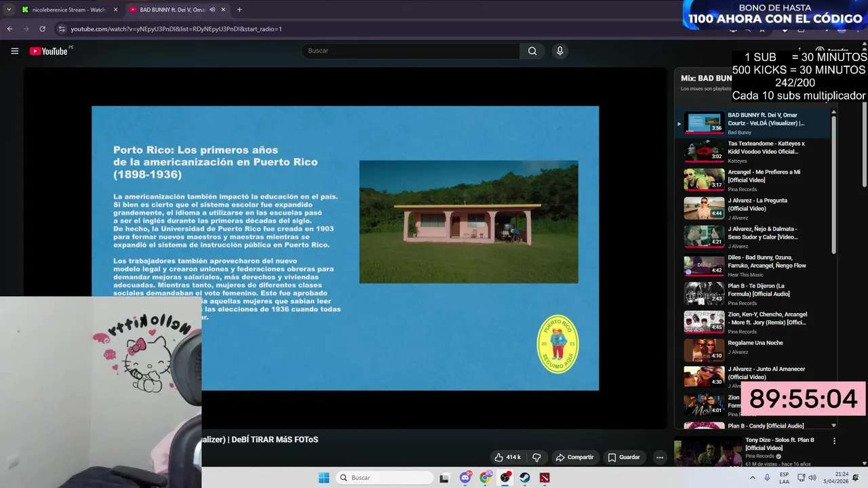Open Steam from the taskbar
The width and height of the screenshot is (868, 488).
(x=525, y=478)
